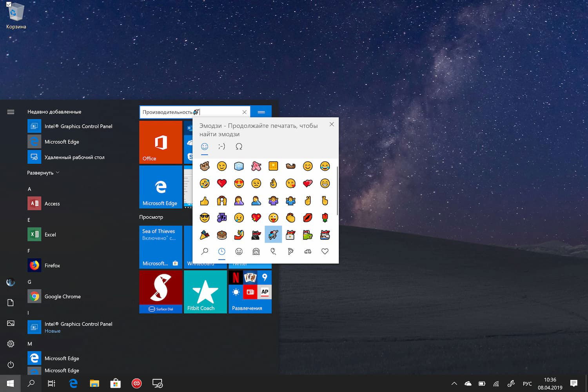Select the emoji search magnifier icon
The width and height of the screenshot is (588, 392).
(x=204, y=252)
